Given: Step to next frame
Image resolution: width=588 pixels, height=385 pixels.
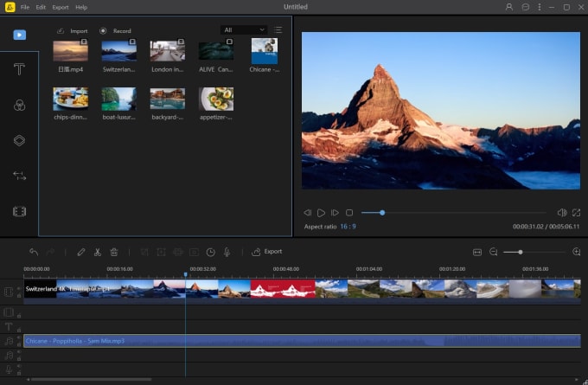Looking at the screenshot, I should [335, 213].
